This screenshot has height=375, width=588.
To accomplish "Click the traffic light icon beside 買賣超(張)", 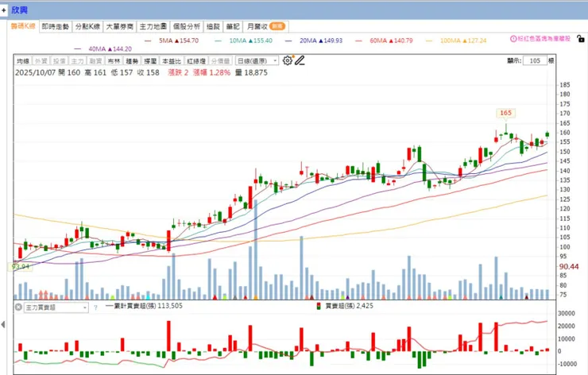I will [319, 306].
